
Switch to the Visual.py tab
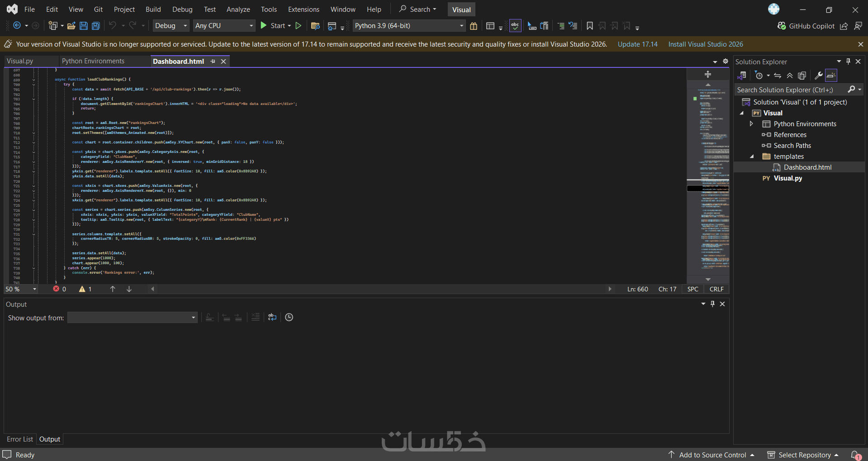[x=20, y=61]
